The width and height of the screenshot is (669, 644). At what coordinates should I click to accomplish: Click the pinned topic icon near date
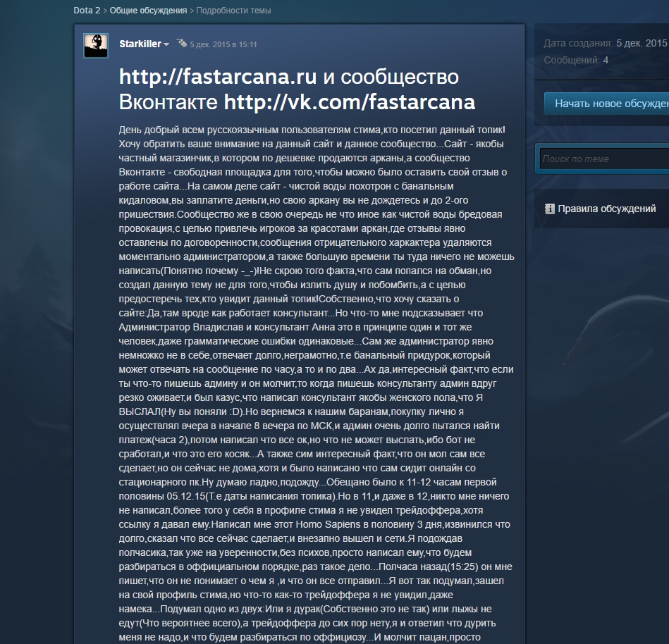click(x=182, y=43)
